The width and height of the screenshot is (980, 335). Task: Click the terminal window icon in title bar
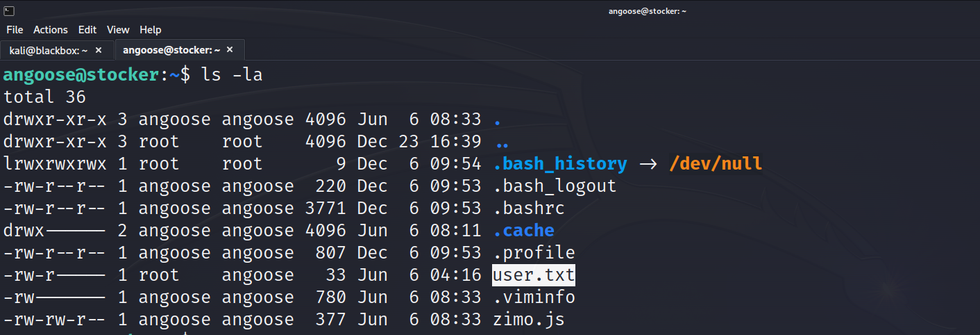(8, 10)
